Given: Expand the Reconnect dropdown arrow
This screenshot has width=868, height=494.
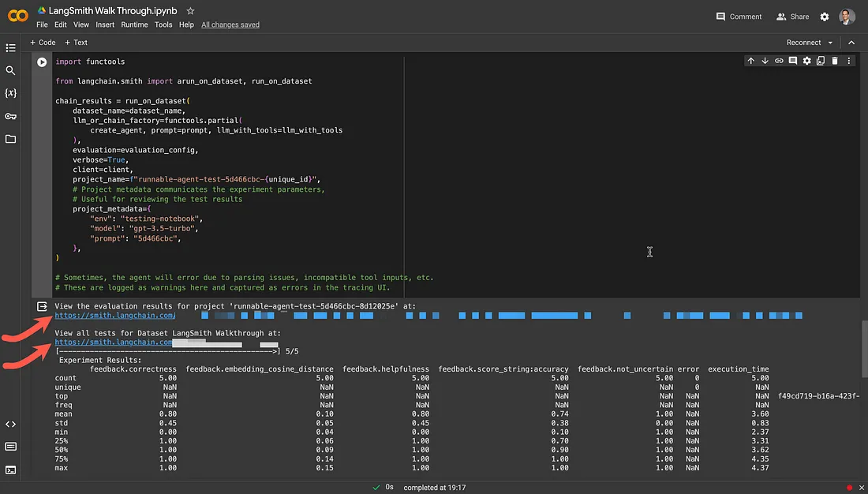Looking at the screenshot, I should coord(830,43).
